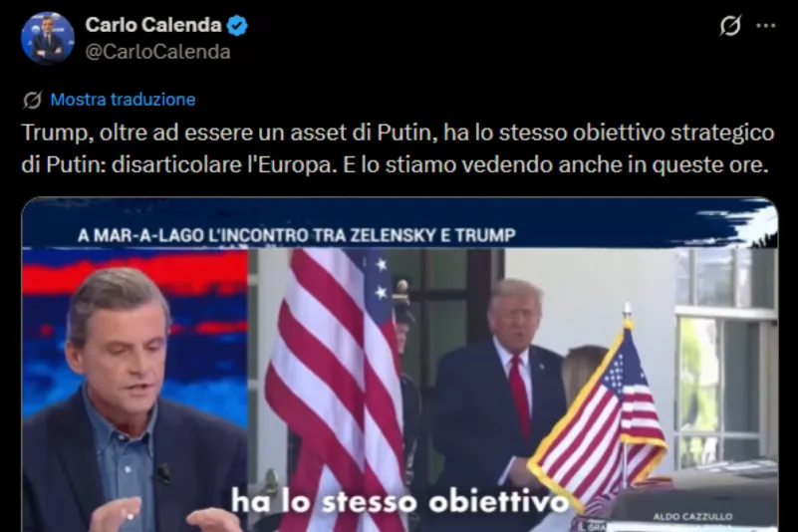The image size is (798, 532).
Task: Click the Mostra traduzione link
Action: coord(123,100)
